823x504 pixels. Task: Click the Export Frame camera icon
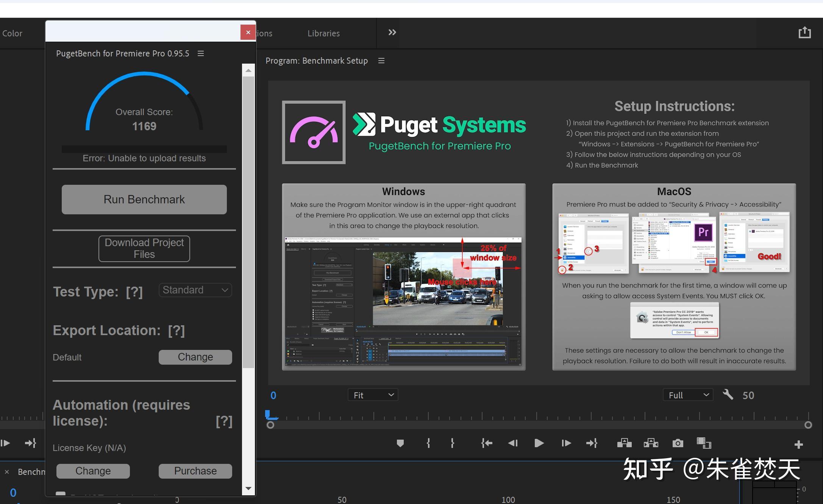click(x=678, y=443)
